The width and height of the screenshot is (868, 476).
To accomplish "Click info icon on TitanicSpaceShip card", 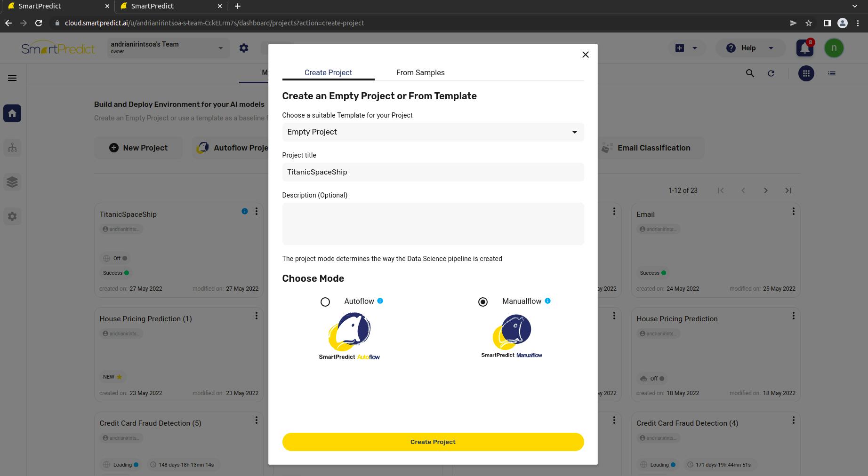I will click(245, 212).
